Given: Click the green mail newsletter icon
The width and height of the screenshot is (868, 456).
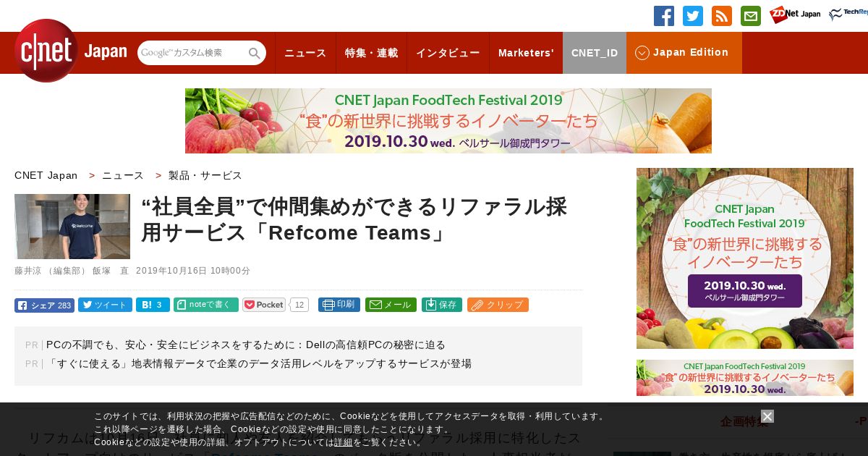Looking at the screenshot, I should [751, 16].
